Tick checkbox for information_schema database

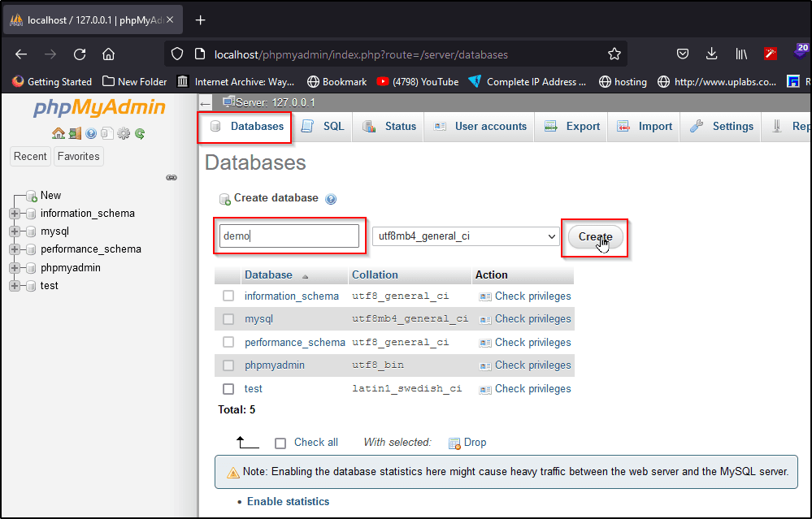click(x=228, y=296)
